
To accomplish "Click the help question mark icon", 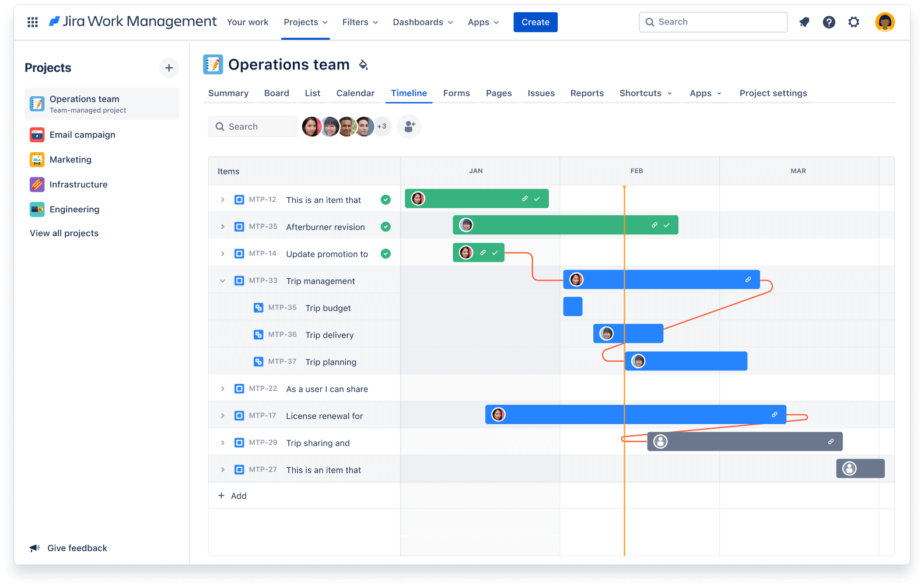I will (829, 22).
